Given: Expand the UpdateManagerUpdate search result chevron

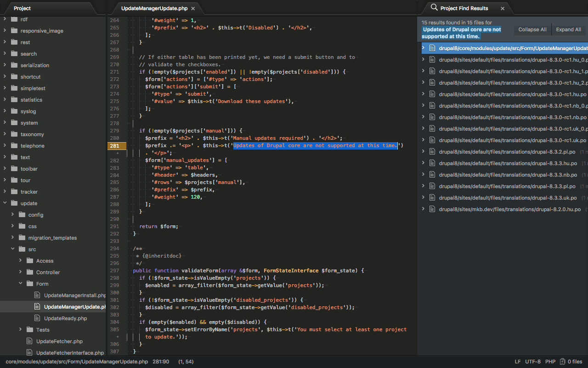Looking at the screenshot, I should click(x=424, y=48).
